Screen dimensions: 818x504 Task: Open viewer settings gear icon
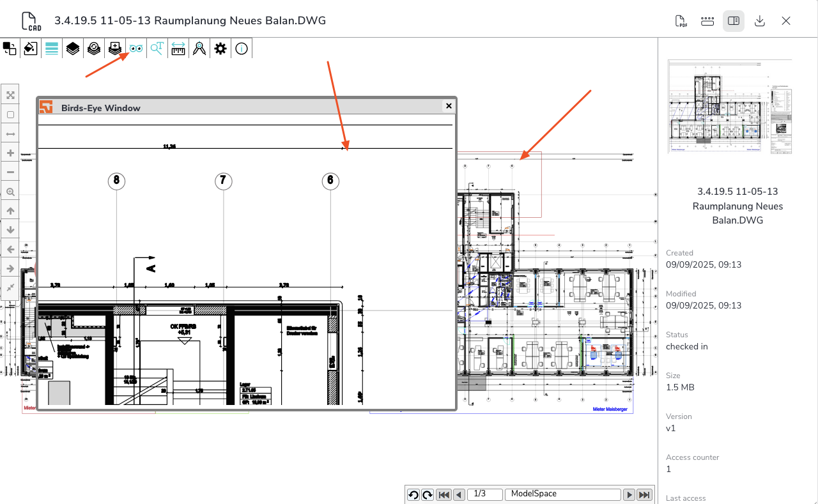click(x=220, y=49)
